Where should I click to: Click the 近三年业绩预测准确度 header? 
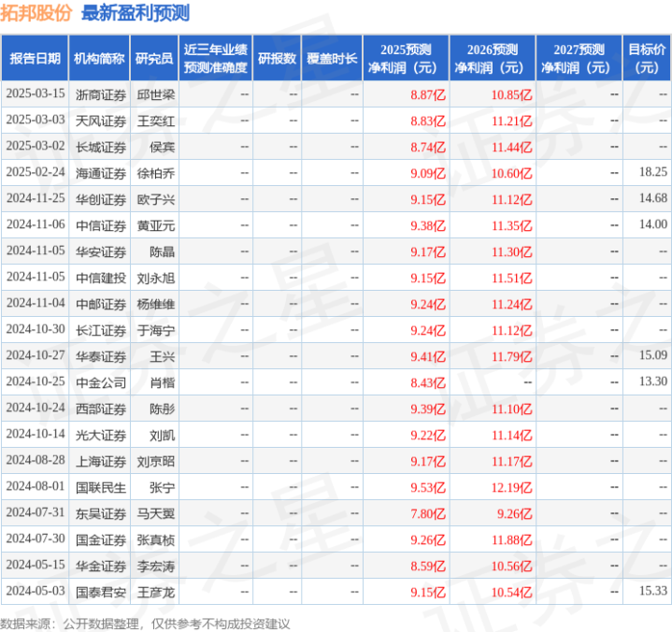[x=216, y=58]
